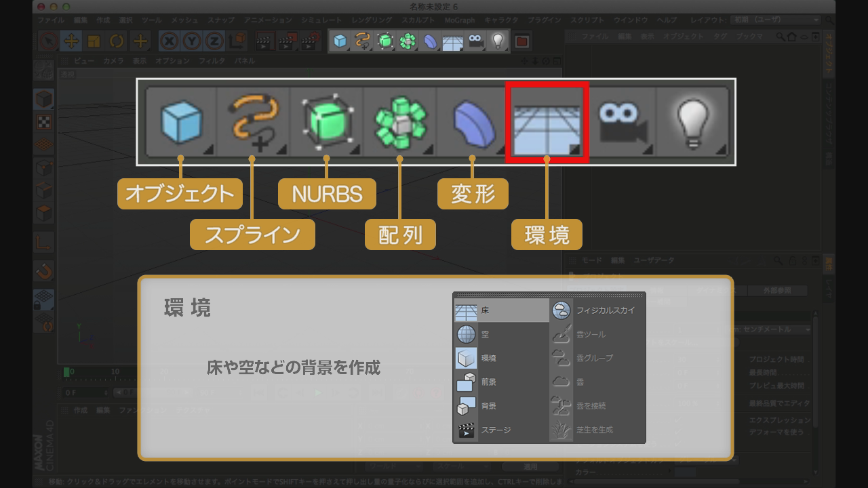Switch to Polygons mode

[44, 213]
